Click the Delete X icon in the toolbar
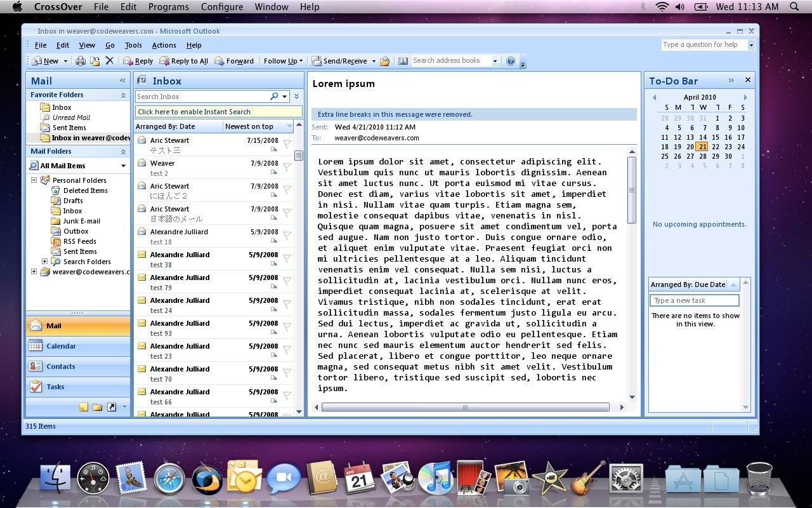This screenshot has height=508, width=812. coord(109,61)
